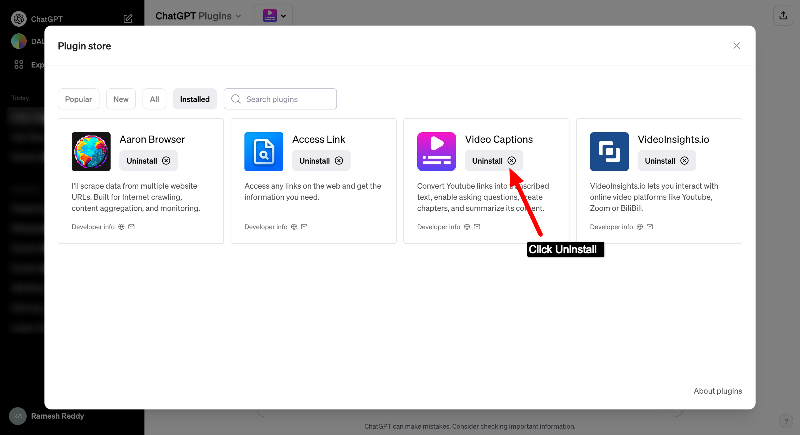Uninstall the VideoInsights.io plugin
The width and height of the screenshot is (800, 435).
tap(666, 161)
